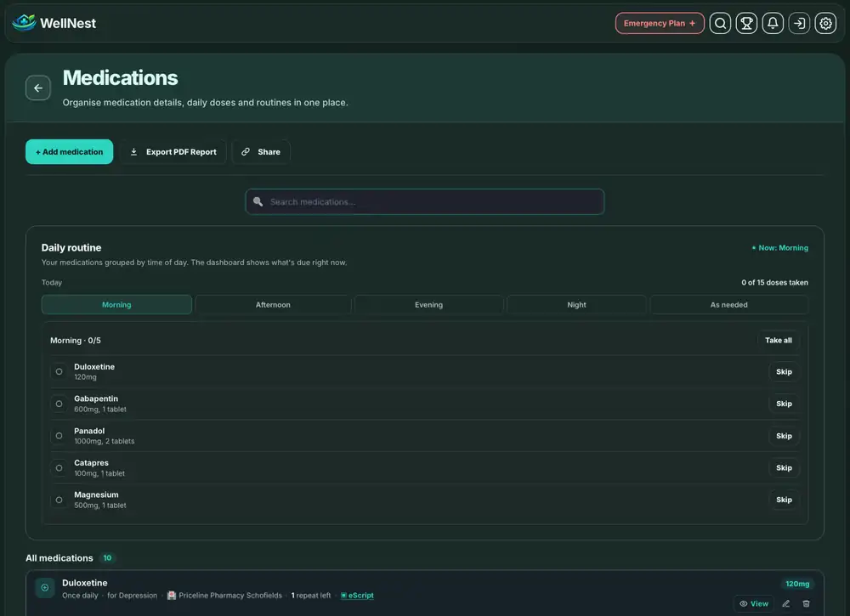Mark Magnesium morning dose as taken

pos(59,500)
